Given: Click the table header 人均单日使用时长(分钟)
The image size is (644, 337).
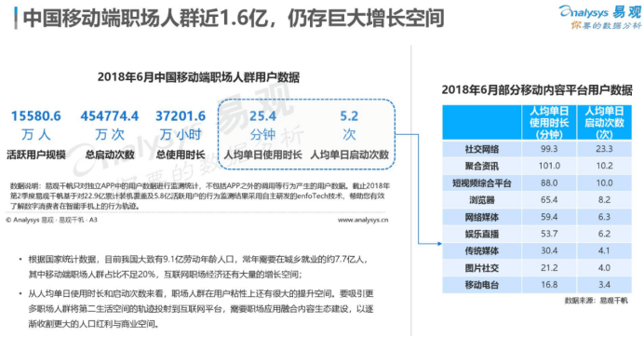Looking at the screenshot, I should [549, 123].
